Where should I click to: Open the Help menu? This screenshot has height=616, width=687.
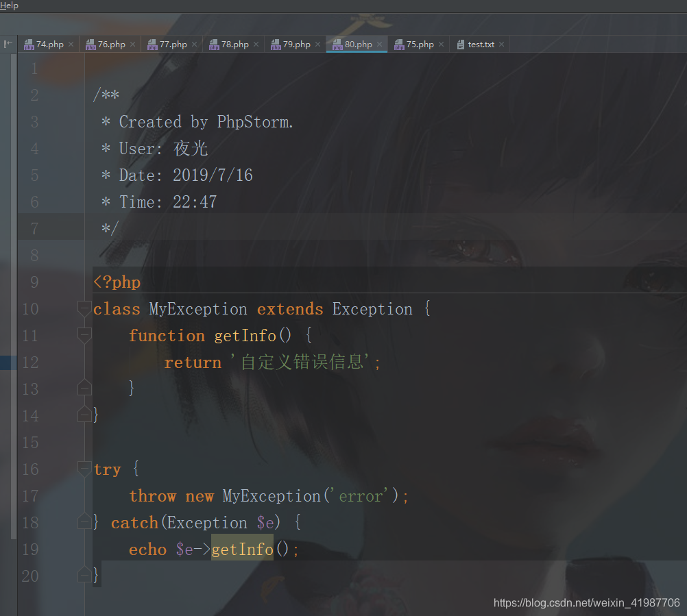[x=9, y=5]
